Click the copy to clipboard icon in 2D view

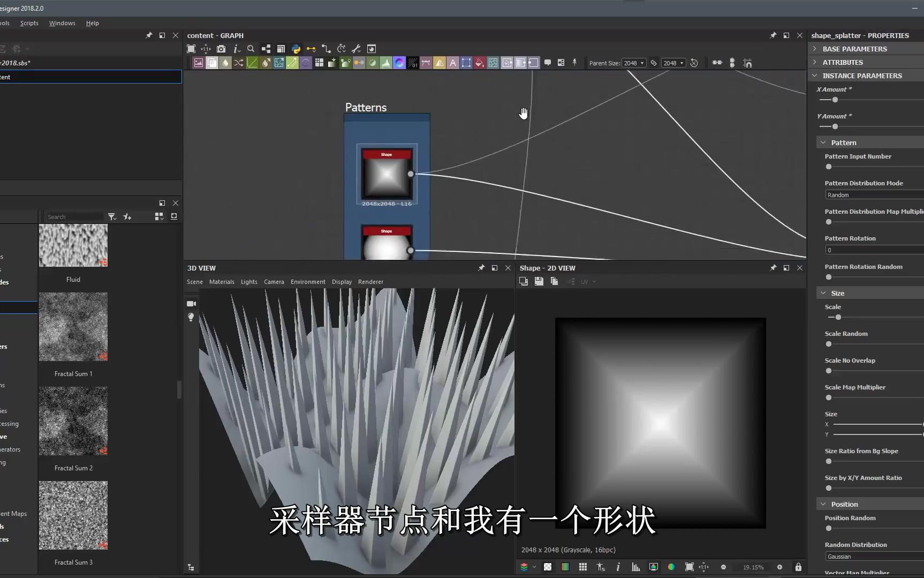tap(554, 281)
